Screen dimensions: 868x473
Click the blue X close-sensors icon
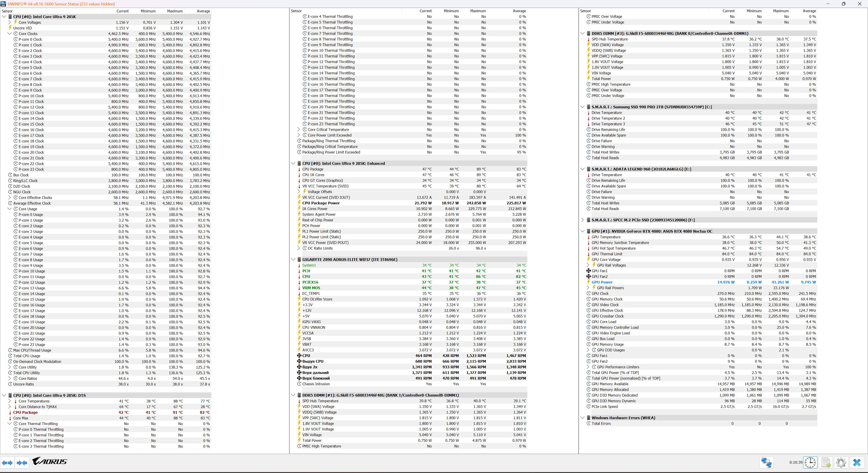coord(857,462)
